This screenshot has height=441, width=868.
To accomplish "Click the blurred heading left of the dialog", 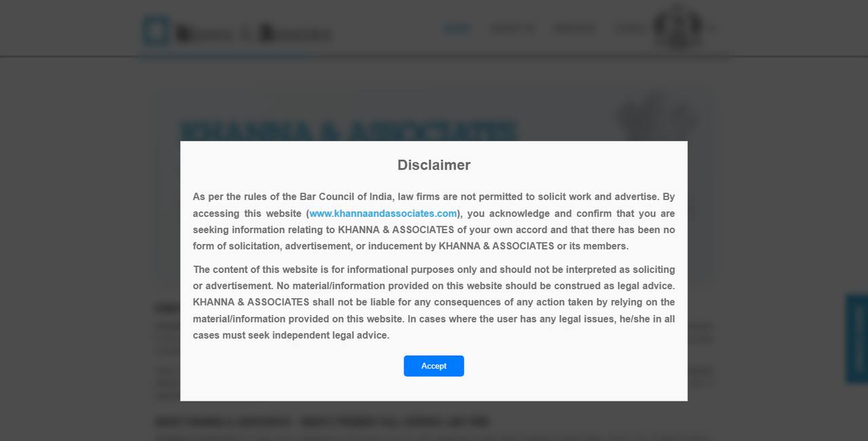I will 167,308.
